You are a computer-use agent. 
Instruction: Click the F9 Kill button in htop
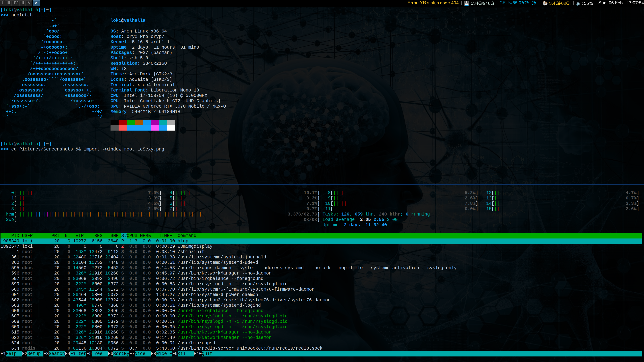click(183, 353)
